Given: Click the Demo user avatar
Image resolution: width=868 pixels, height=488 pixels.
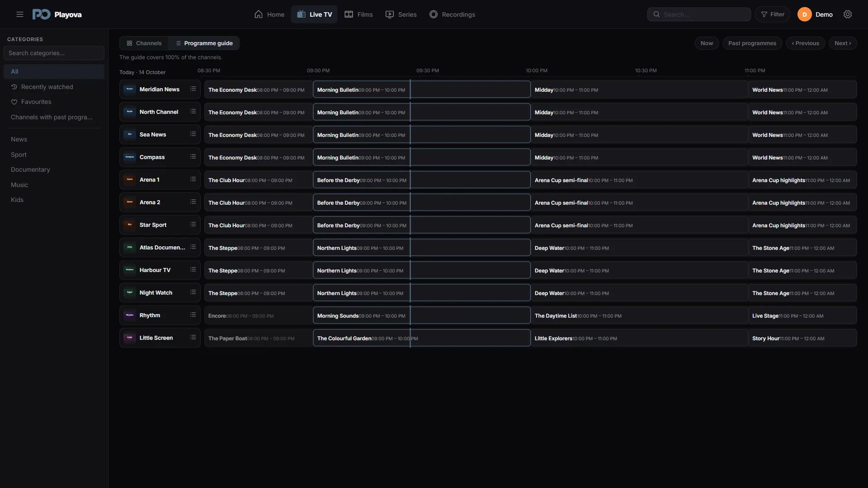Looking at the screenshot, I should 804,14.
